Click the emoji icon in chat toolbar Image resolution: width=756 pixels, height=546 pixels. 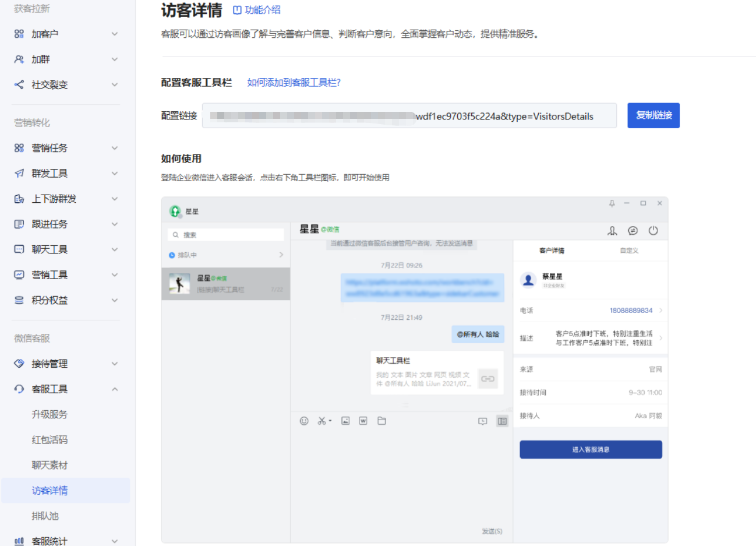click(304, 421)
